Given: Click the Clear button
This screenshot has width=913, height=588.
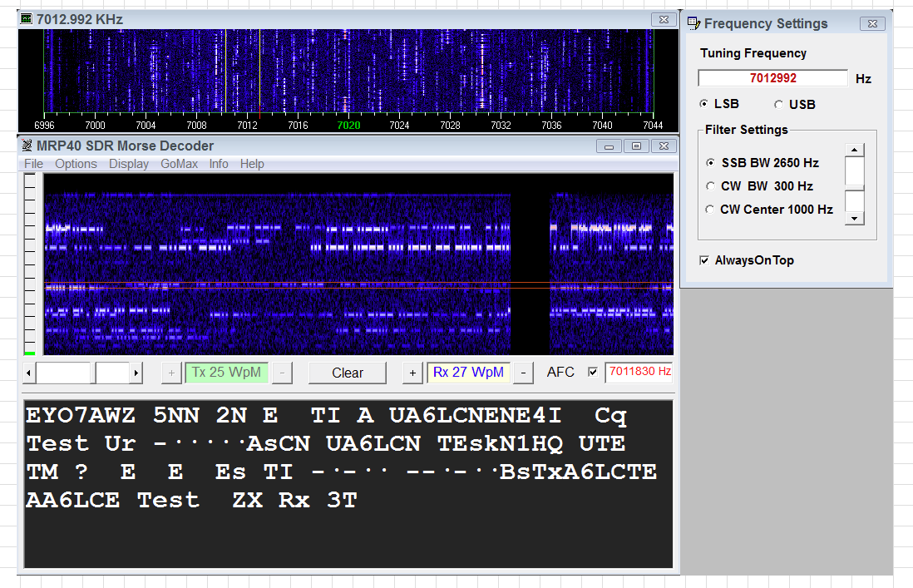Looking at the screenshot, I should [x=347, y=373].
